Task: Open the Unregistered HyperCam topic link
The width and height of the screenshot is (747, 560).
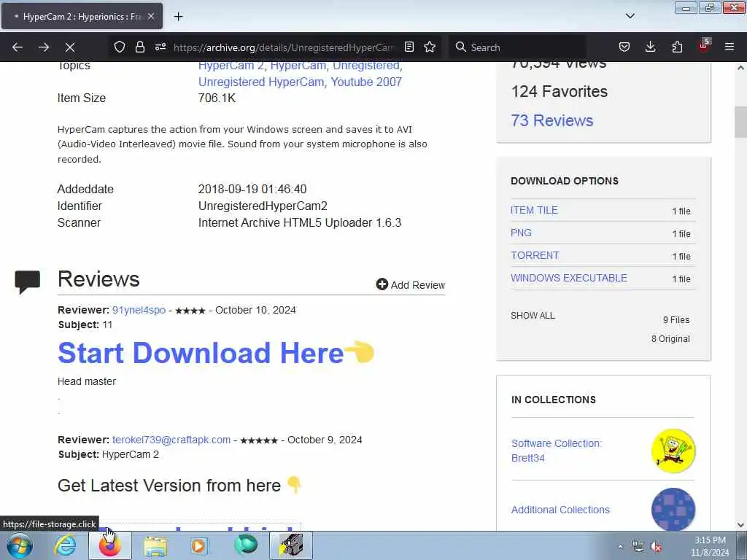Action: click(261, 82)
